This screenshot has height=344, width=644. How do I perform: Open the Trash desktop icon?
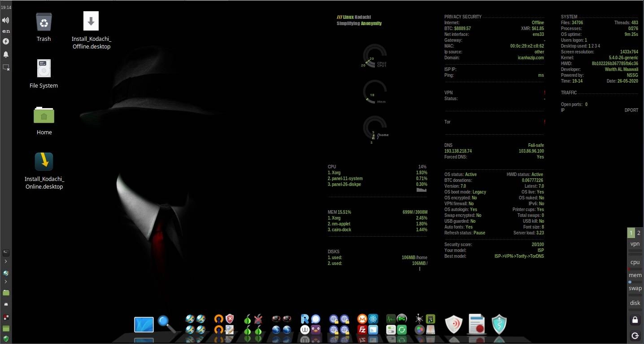44,22
